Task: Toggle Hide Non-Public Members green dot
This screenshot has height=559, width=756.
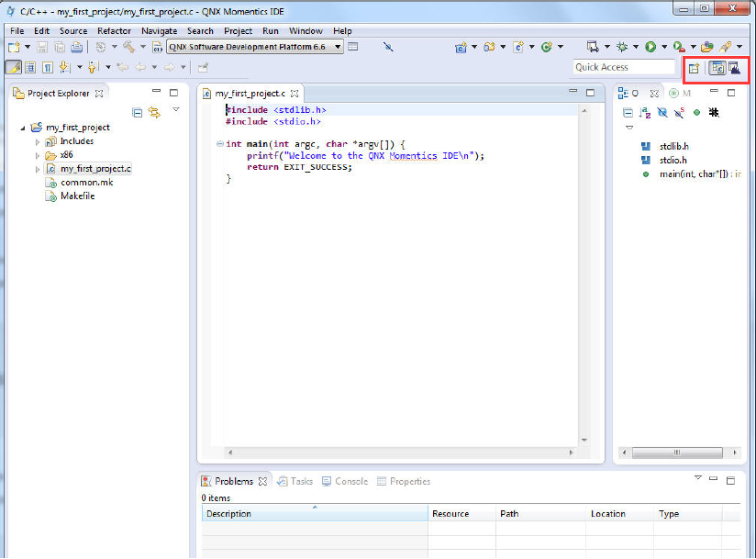Action: click(x=696, y=112)
